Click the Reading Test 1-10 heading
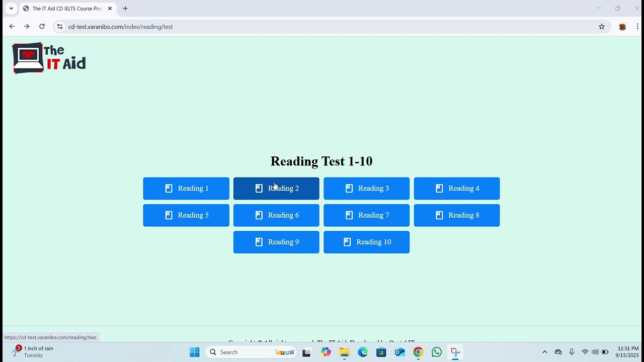Viewport: 644px width, 362px height. coord(321,161)
